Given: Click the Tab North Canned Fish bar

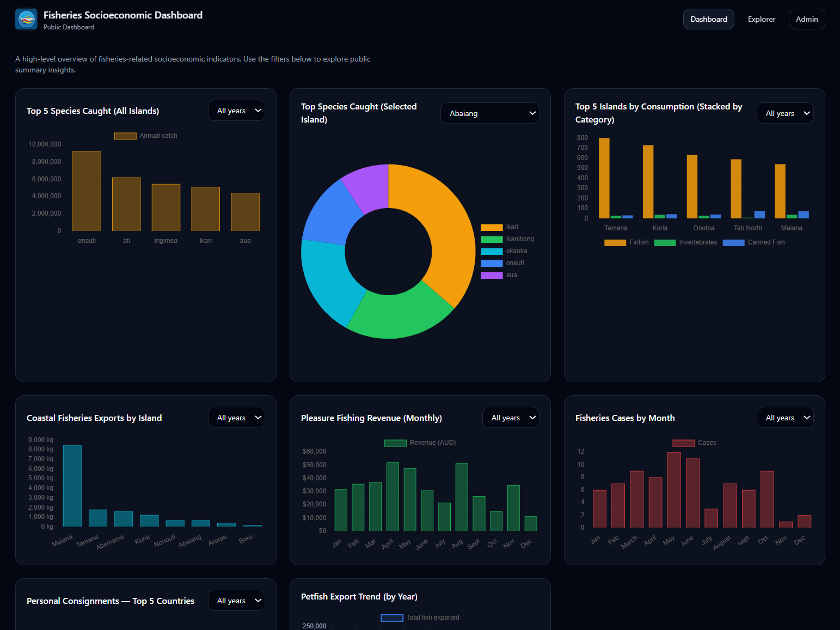Looking at the screenshot, I should tap(759, 215).
